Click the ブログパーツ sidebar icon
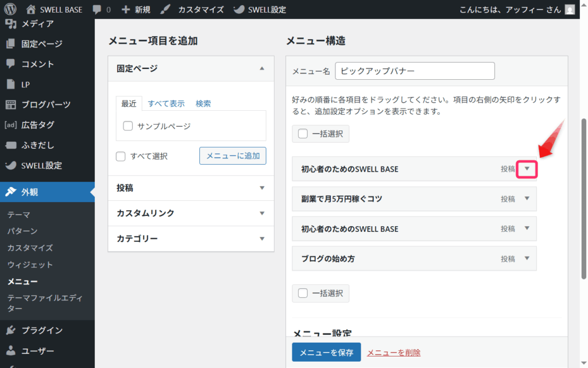The width and height of the screenshot is (588, 368). point(11,104)
